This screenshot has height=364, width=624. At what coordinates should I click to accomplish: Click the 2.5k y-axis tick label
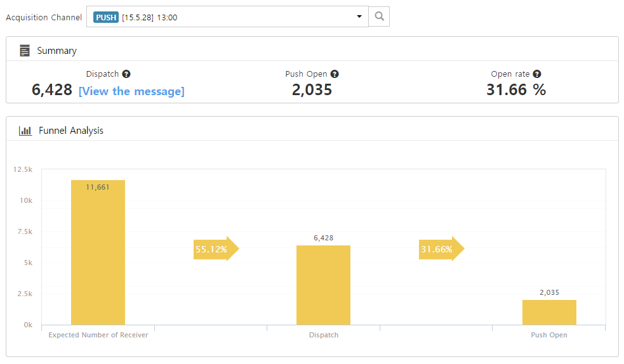tap(25, 294)
